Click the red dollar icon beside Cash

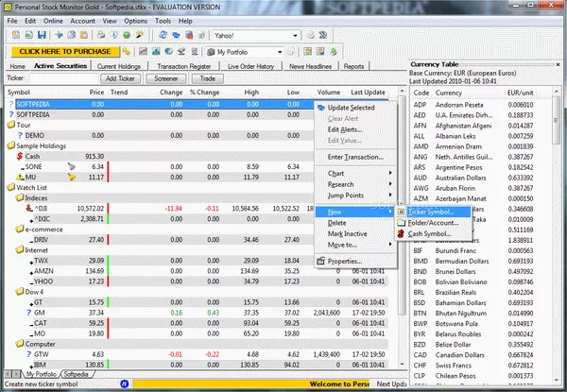tap(20, 157)
